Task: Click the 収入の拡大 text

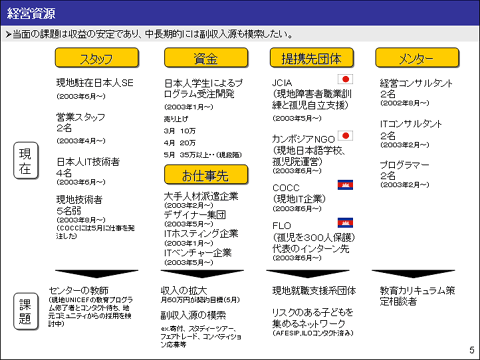Action: [184, 290]
